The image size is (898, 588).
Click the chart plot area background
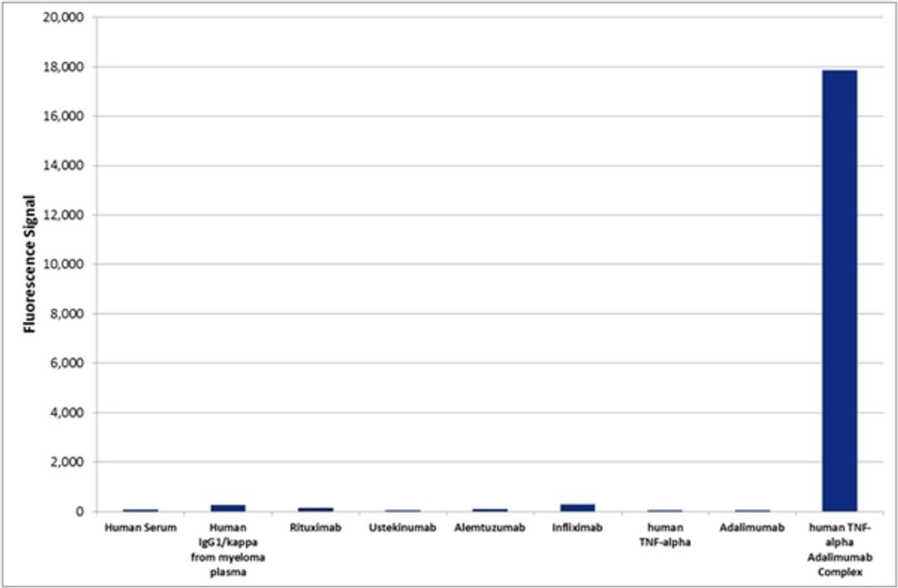click(457, 250)
